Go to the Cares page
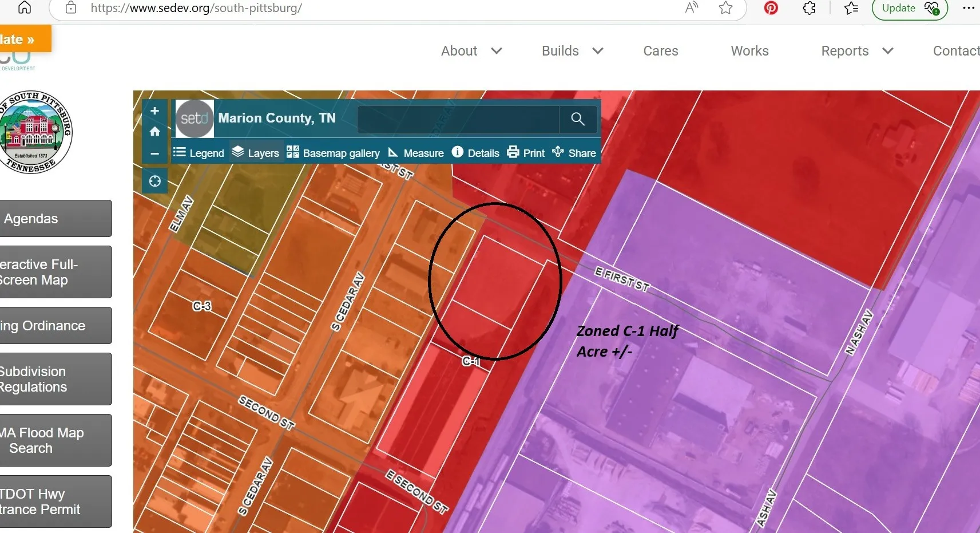Screen dimensions: 980x533 coord(661,51)
